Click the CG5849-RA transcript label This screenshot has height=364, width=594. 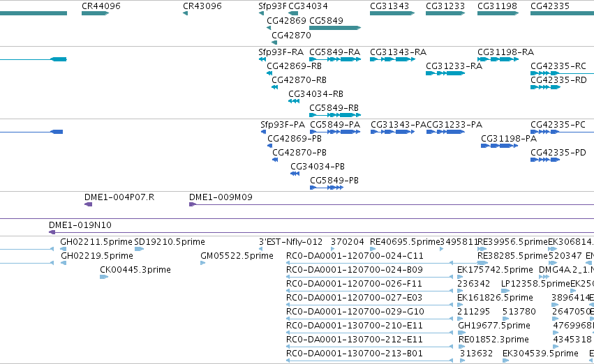(334, 52)
